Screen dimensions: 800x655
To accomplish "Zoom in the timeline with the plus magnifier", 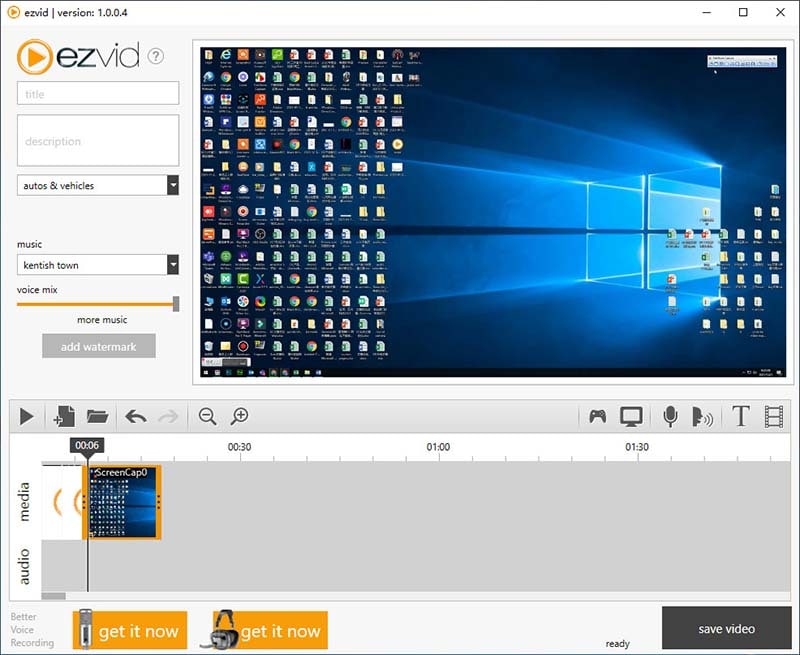I will [x=239, y=416].
